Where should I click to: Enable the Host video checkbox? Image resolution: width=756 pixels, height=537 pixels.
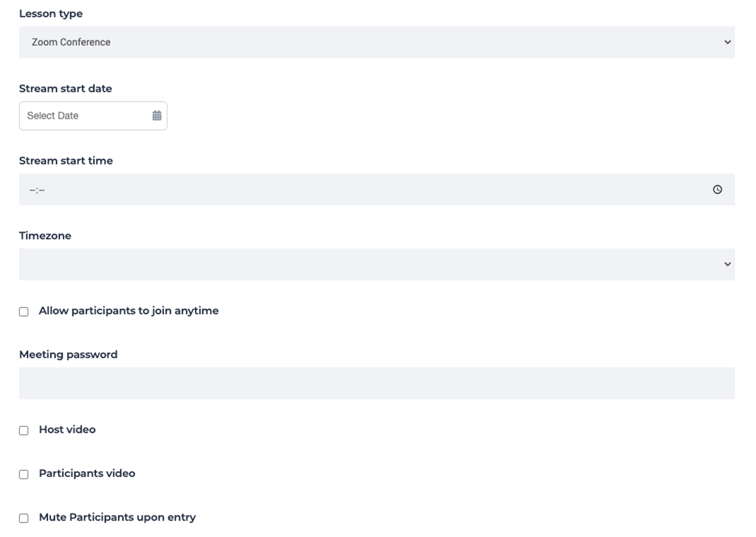point(24,430)
